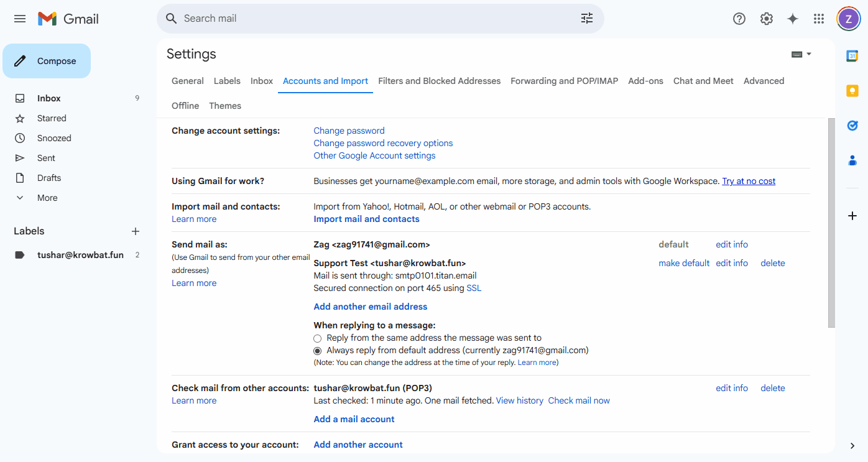Click Learn more under Import mail
The image size is (868, 462).
coord(194,219)
